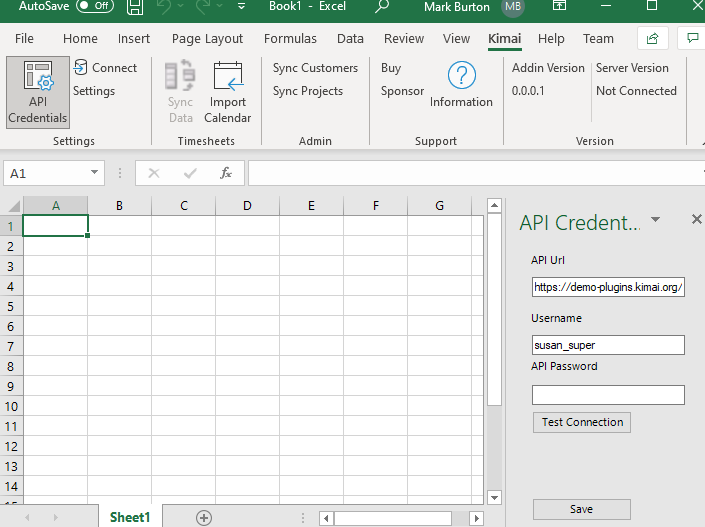Switch to the Home tab
Screen dimensions: 705x527
[x=80, y=39]
